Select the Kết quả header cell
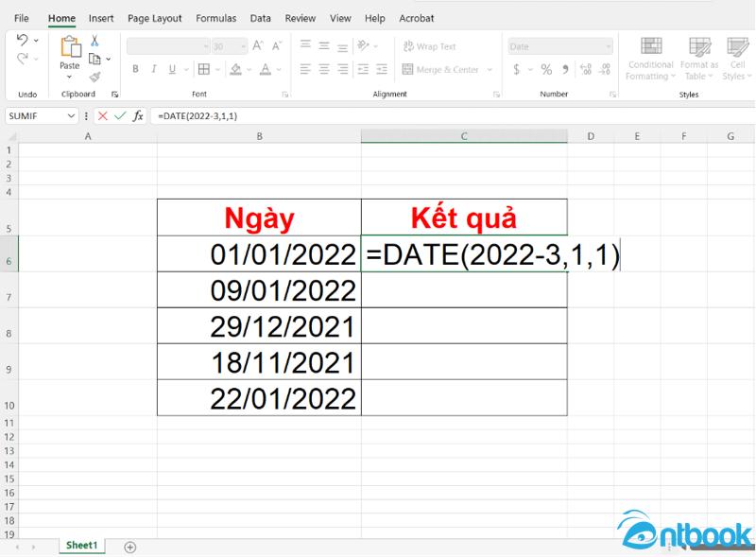 pyautogui.click(x=464, y=218)
